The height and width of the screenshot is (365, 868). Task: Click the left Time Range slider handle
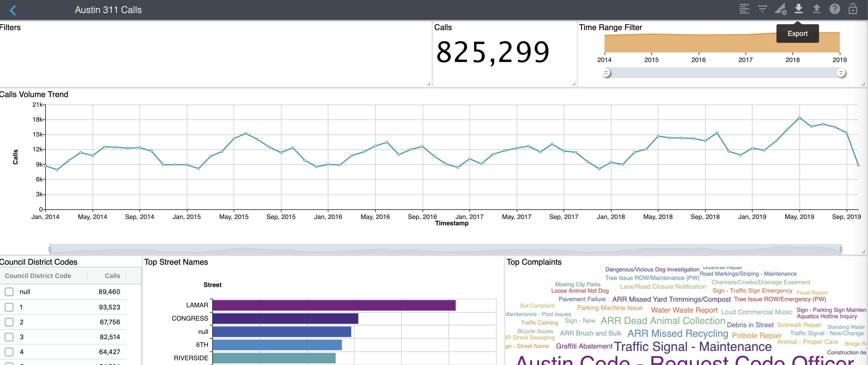[606, 73]
